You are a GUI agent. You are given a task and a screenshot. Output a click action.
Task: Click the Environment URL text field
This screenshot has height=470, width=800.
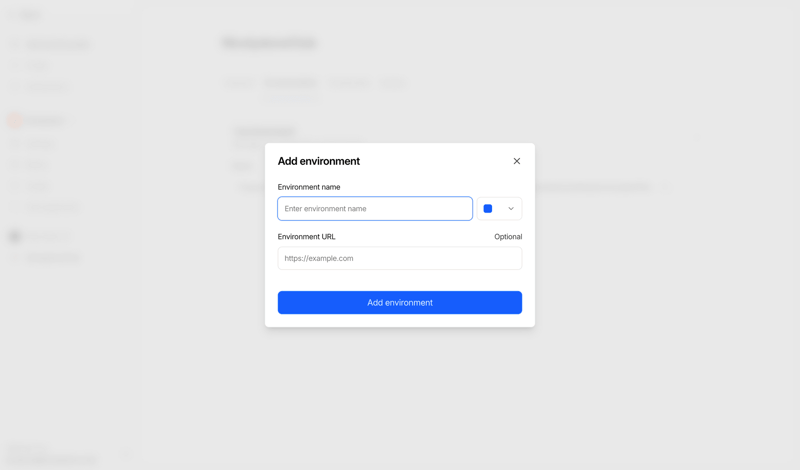click(x=400, y=258)
